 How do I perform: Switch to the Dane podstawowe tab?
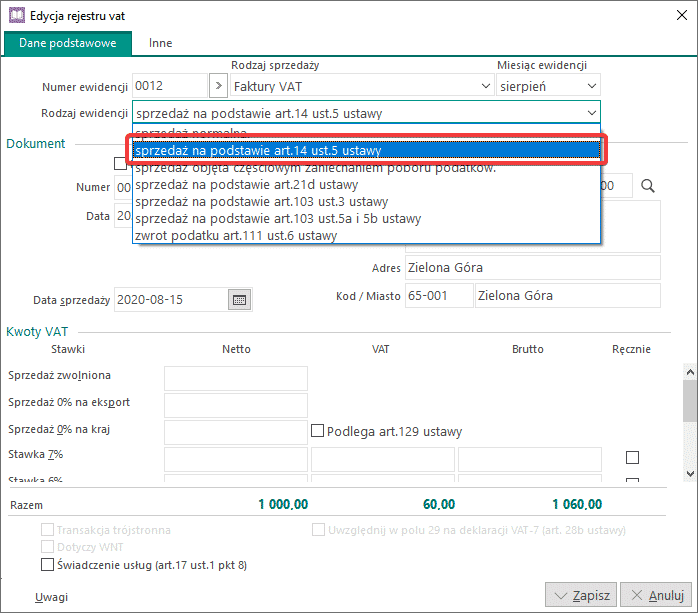(68, 43)
